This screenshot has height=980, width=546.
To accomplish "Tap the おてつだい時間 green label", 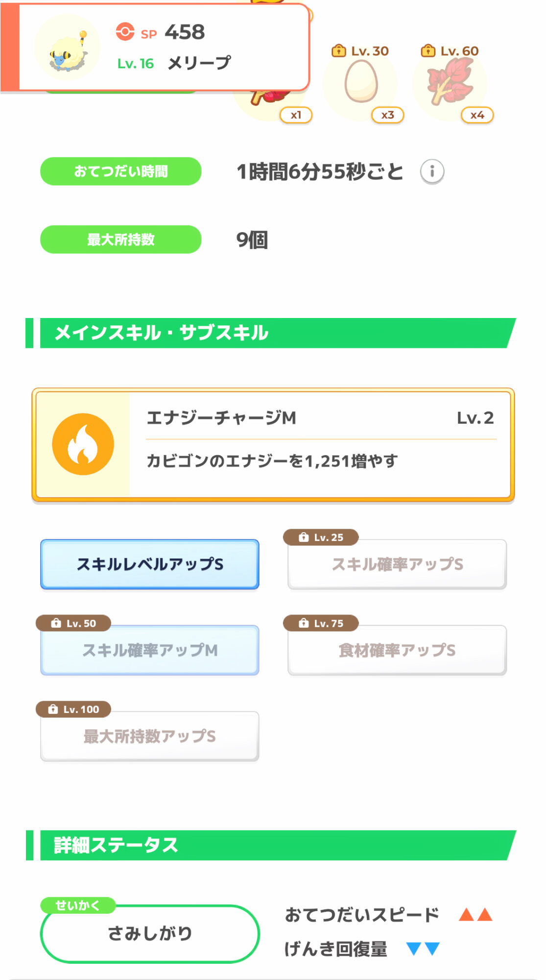I will pyautogui.click(x=120, y=171).
